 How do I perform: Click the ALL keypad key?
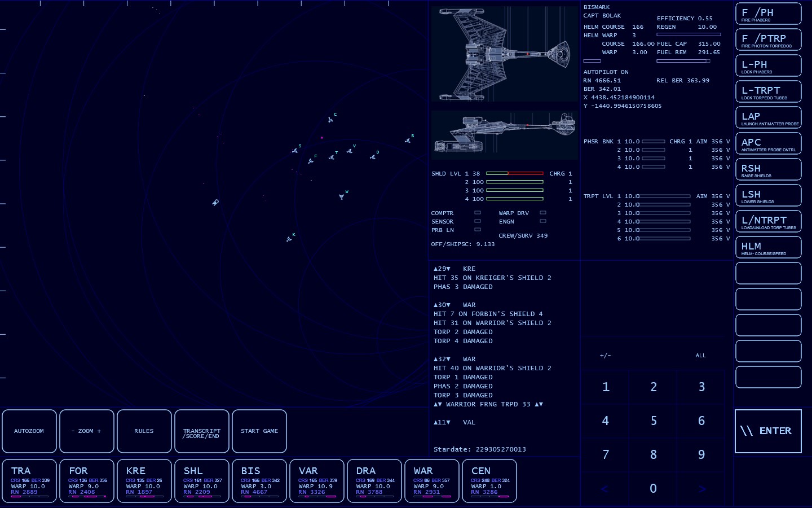click(x=701, y=356)
